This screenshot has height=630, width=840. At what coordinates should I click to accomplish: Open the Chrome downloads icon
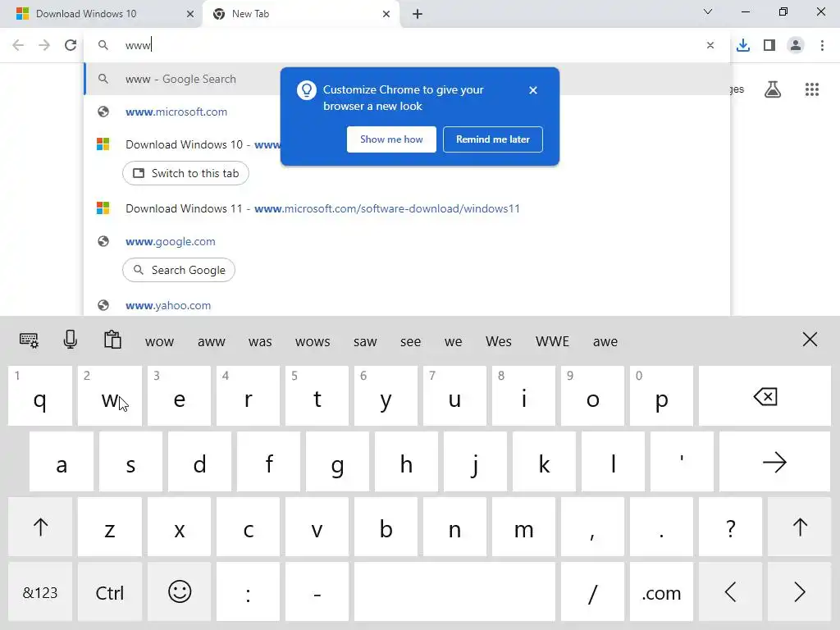pyautogui.click(x=743, y=45)
